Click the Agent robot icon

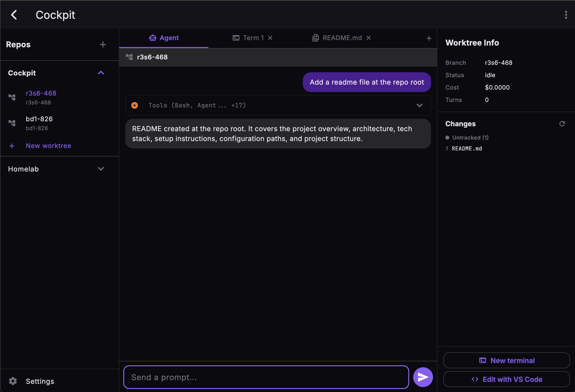coord(153,38)
